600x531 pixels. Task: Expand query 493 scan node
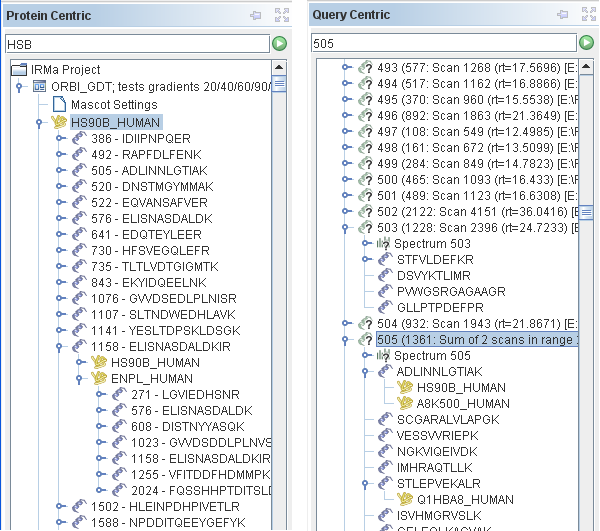(345, 68)
